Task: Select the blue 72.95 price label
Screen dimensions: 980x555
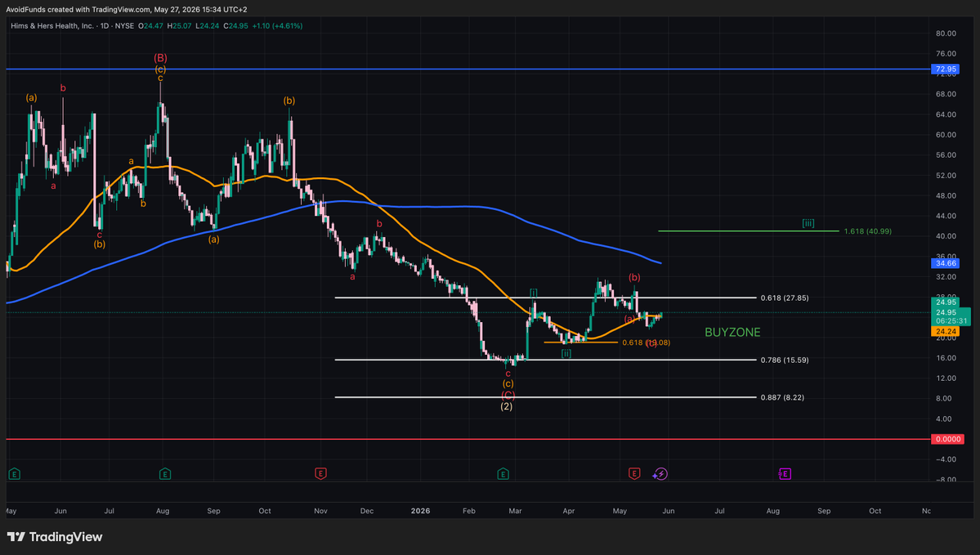Action: coord(946,69)
